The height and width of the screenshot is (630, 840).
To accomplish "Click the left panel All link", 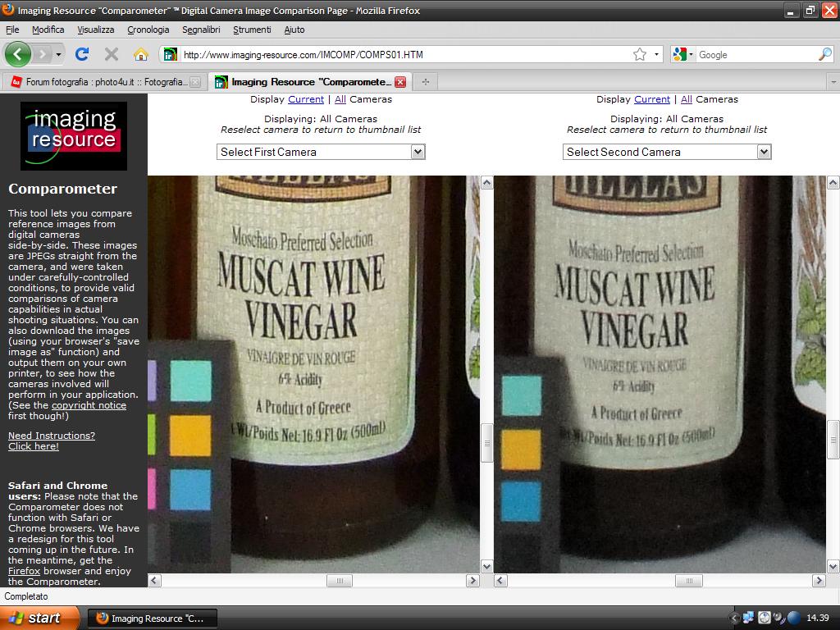I will click(340, 99).
